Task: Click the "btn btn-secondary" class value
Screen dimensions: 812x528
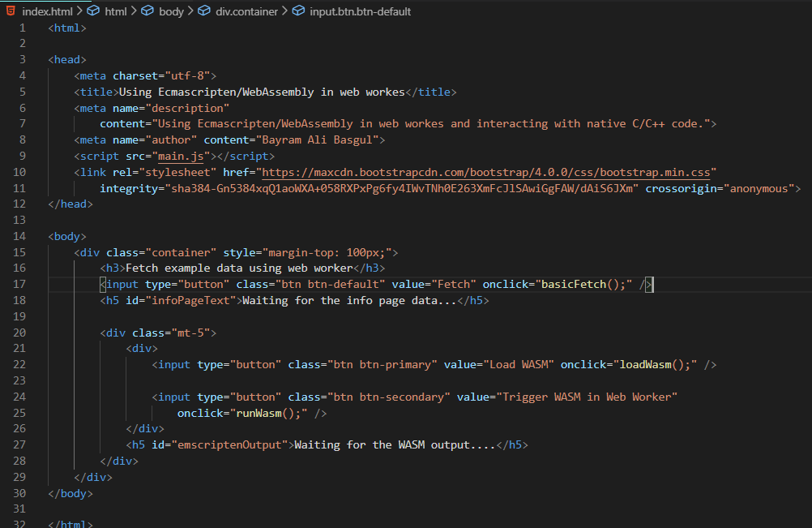Action: 389,397
